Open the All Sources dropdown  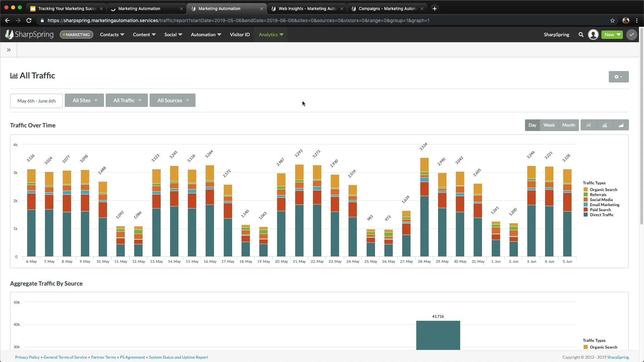click(172, 100)
